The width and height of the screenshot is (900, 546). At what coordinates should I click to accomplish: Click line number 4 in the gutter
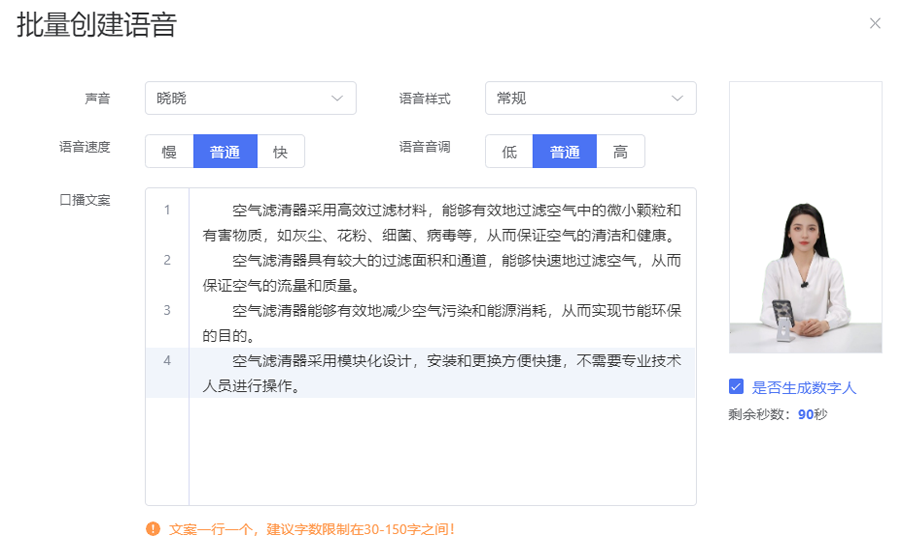click(167, 361)
